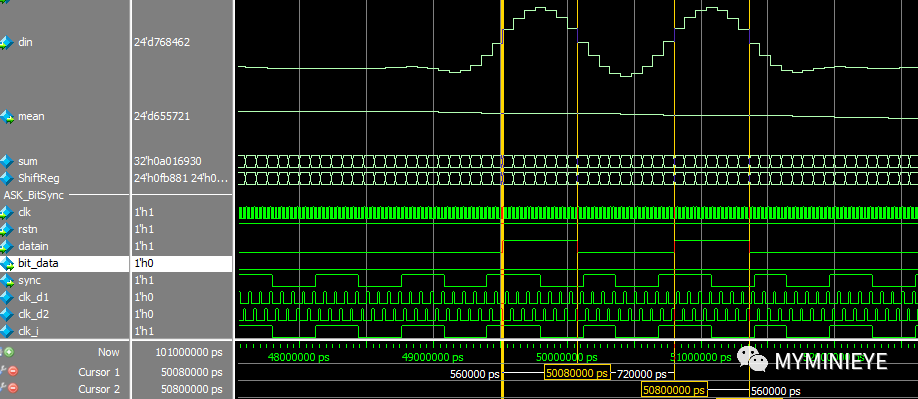This screenshot has height=399, width=918.
Task: Click the Cursor 2 time value field
Action: click(191, 389)
